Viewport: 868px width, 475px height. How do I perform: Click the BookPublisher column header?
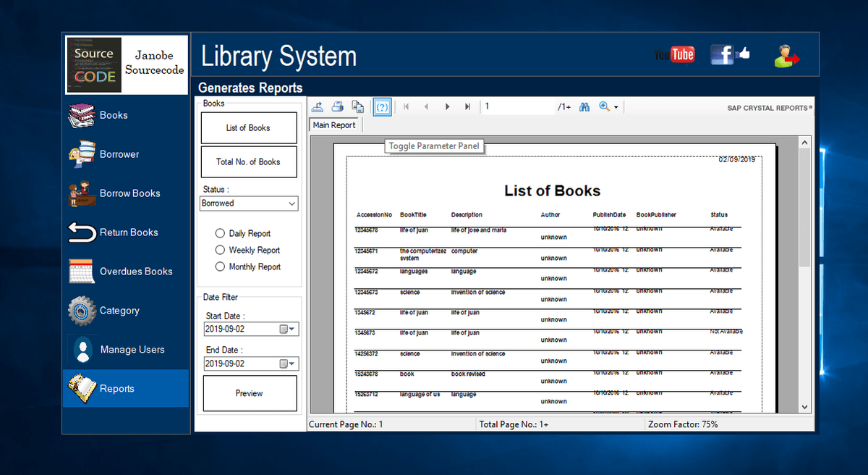coord(656,215)
